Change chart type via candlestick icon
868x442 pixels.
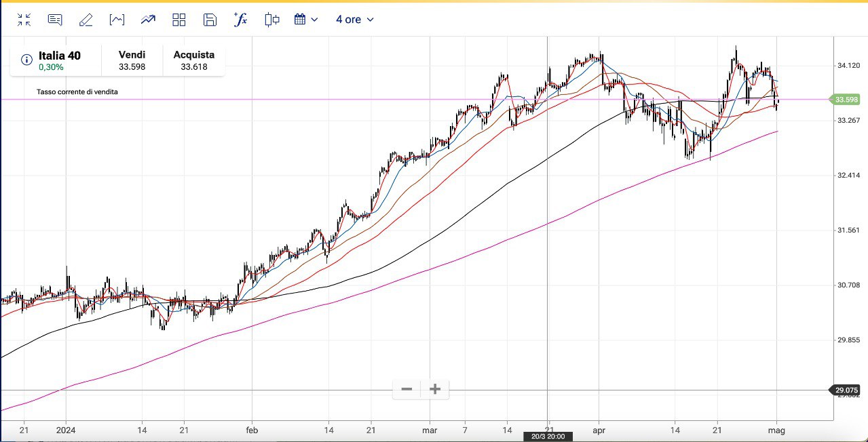click(272, 20)
